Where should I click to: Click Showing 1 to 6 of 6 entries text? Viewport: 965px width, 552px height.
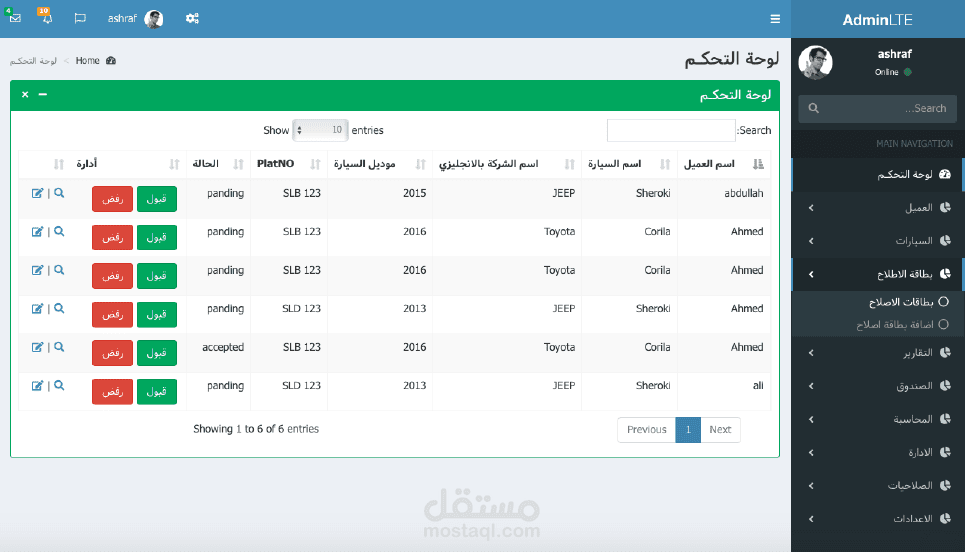click(x=256, y=429)
